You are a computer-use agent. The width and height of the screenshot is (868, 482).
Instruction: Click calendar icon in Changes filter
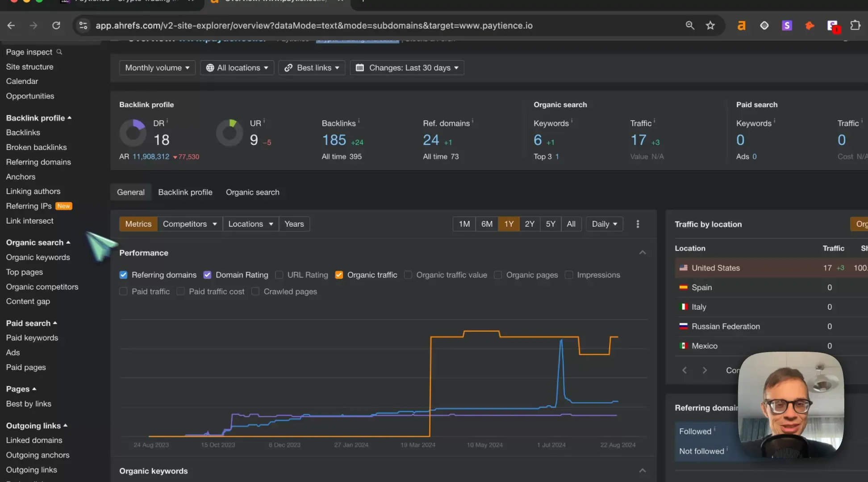tap(360, 68)
